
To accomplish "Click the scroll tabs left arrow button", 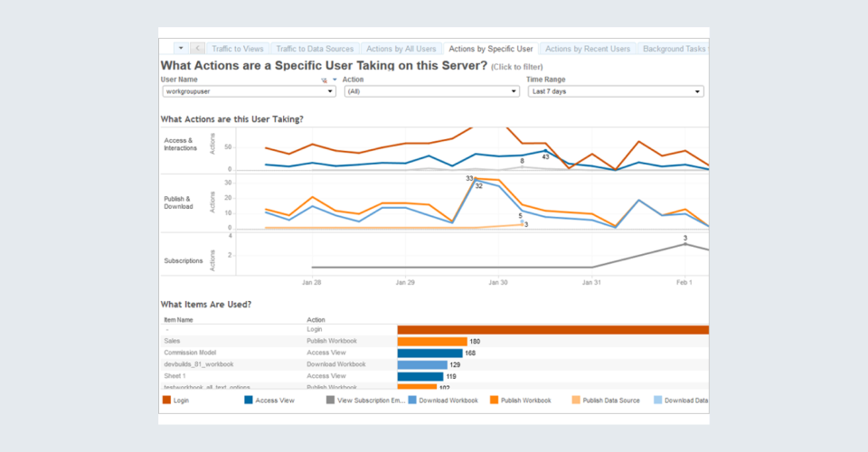I will (197, 49).
